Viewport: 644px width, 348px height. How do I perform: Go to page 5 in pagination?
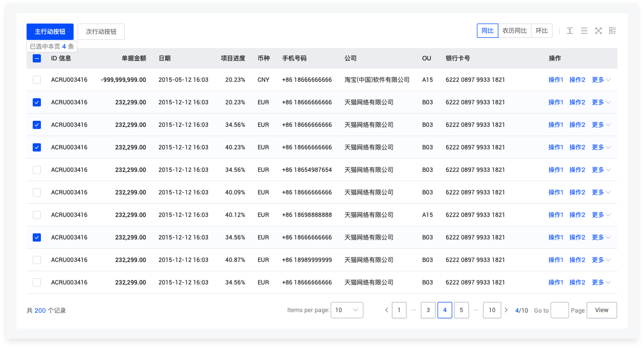pyautogui.click(x=462, y=310)
